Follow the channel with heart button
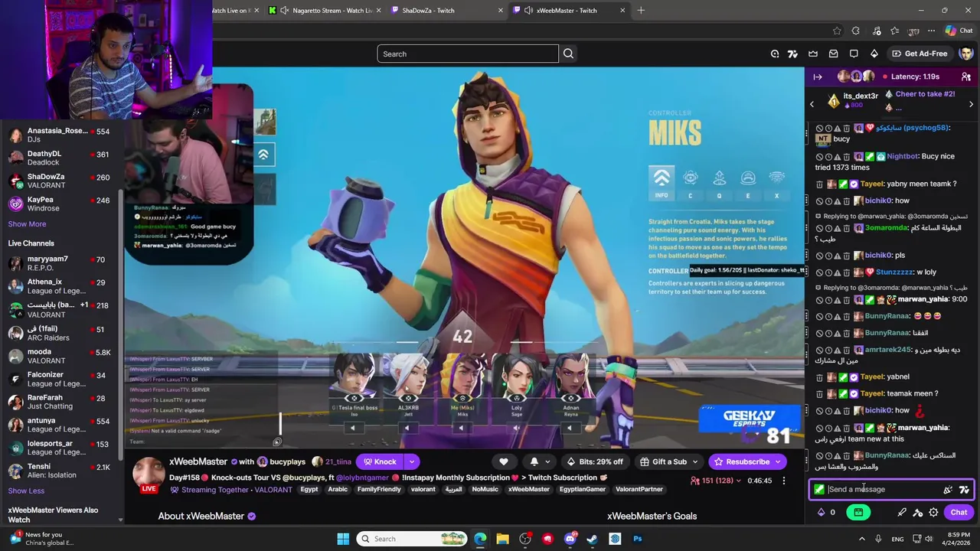 [503, 461]
